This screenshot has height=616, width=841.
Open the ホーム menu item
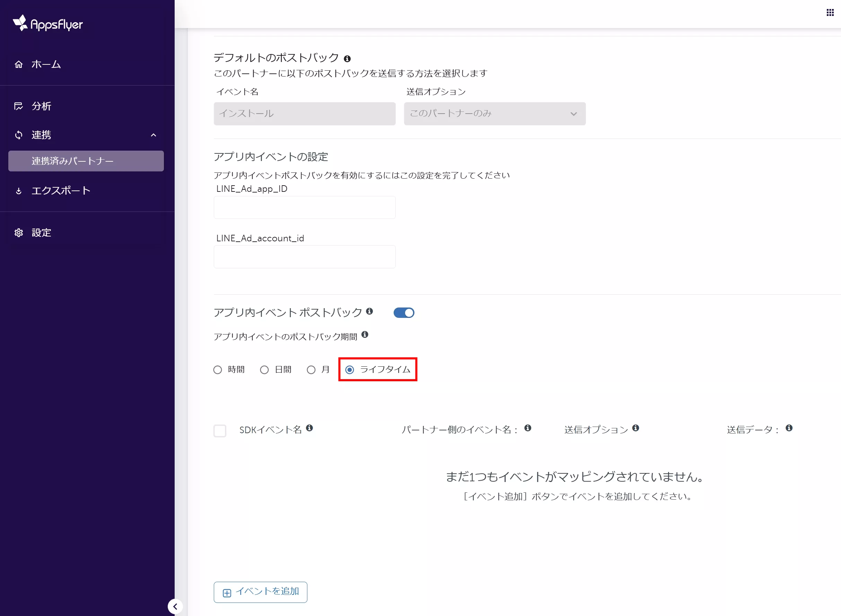point(46,64)
